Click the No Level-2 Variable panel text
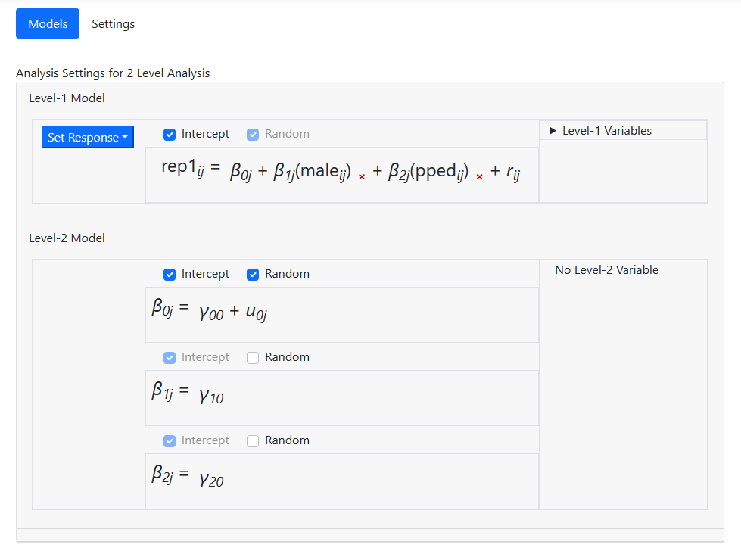The width and height of the screenshot is (741, 560). (606, 270)
